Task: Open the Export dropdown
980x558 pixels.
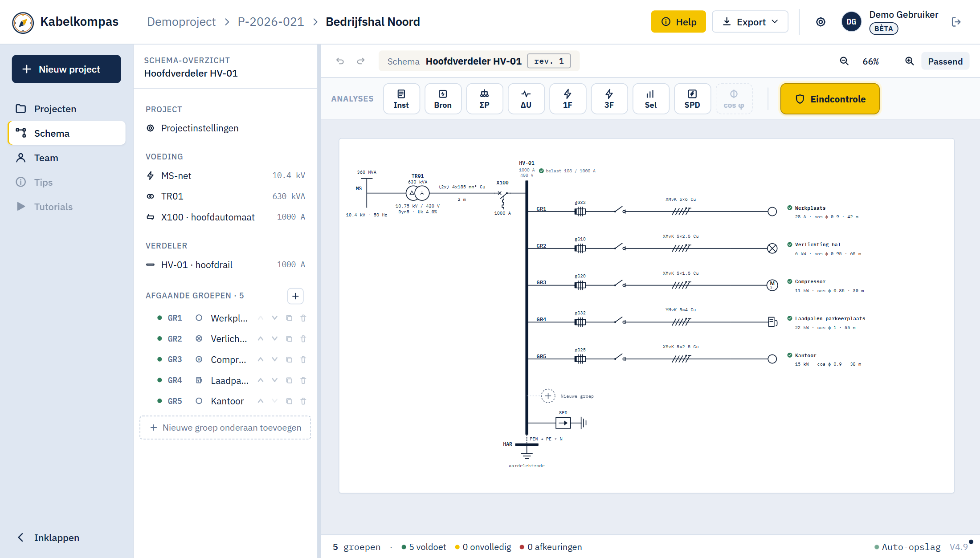Action: [x=750, y=22]
